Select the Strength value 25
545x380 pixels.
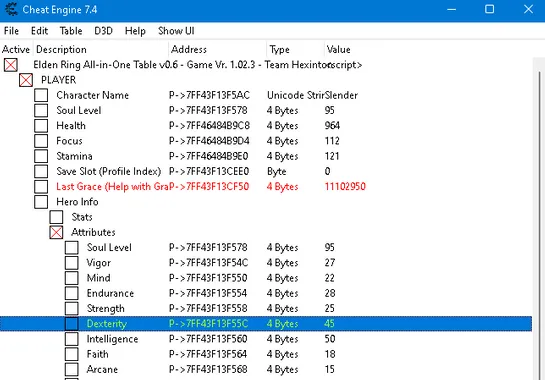click(x=330, y=308)
